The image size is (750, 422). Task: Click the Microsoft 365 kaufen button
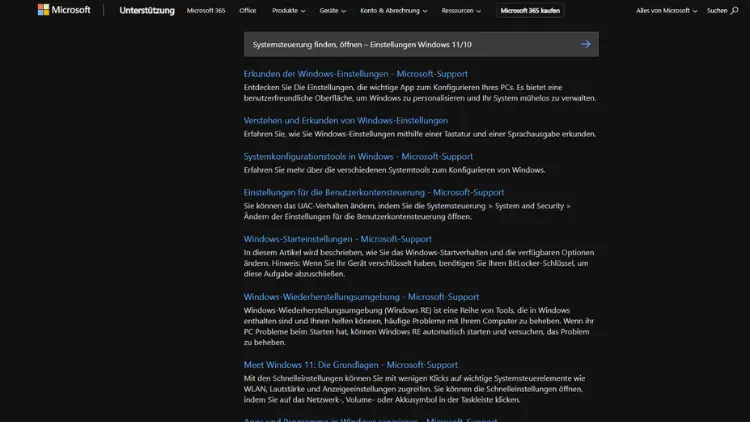coord(530,11)
